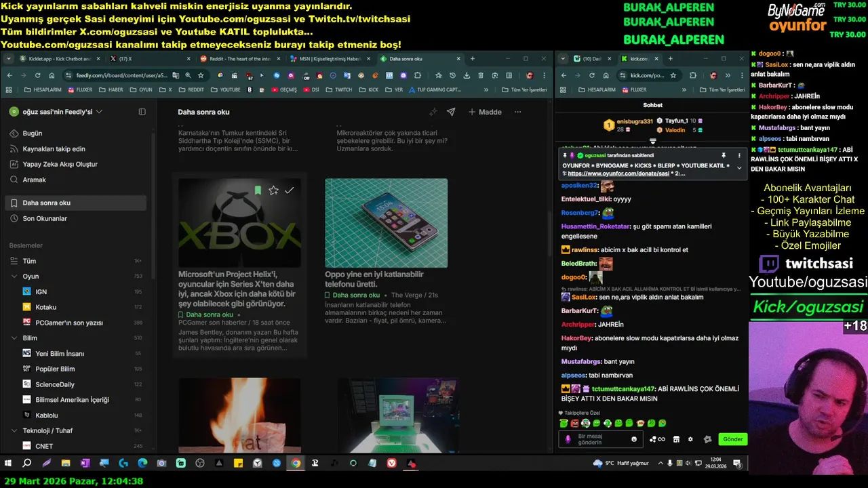Collapse the Oyun feed folder

(14, 276)
